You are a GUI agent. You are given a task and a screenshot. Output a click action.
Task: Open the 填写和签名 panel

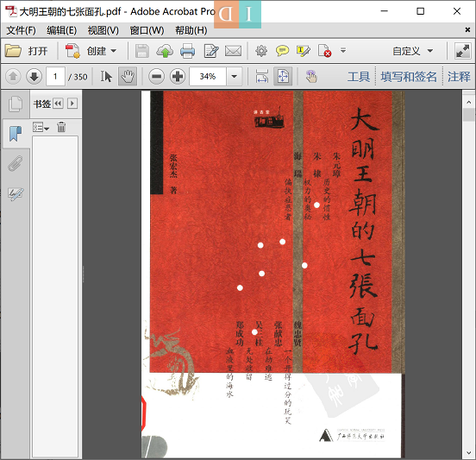click(409, 77)
